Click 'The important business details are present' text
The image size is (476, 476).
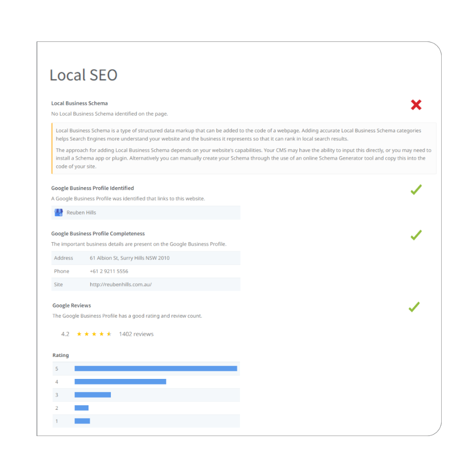(x=139, y=244)
